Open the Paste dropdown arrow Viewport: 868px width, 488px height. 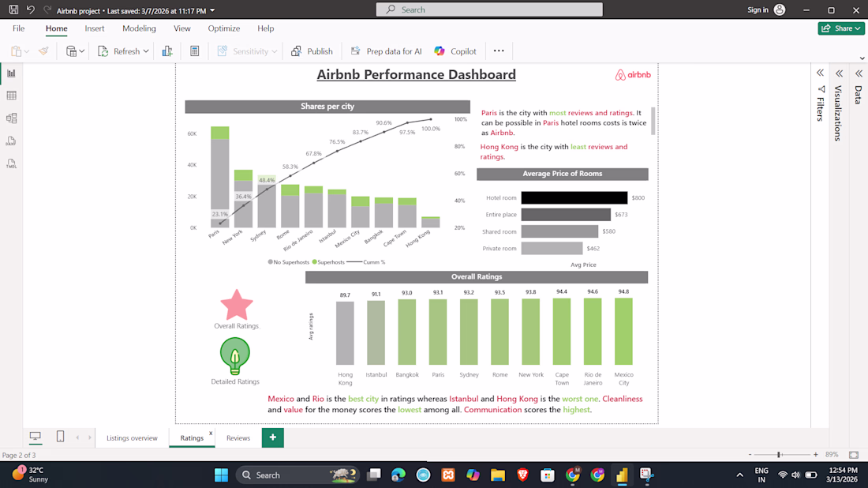(26, 51)
